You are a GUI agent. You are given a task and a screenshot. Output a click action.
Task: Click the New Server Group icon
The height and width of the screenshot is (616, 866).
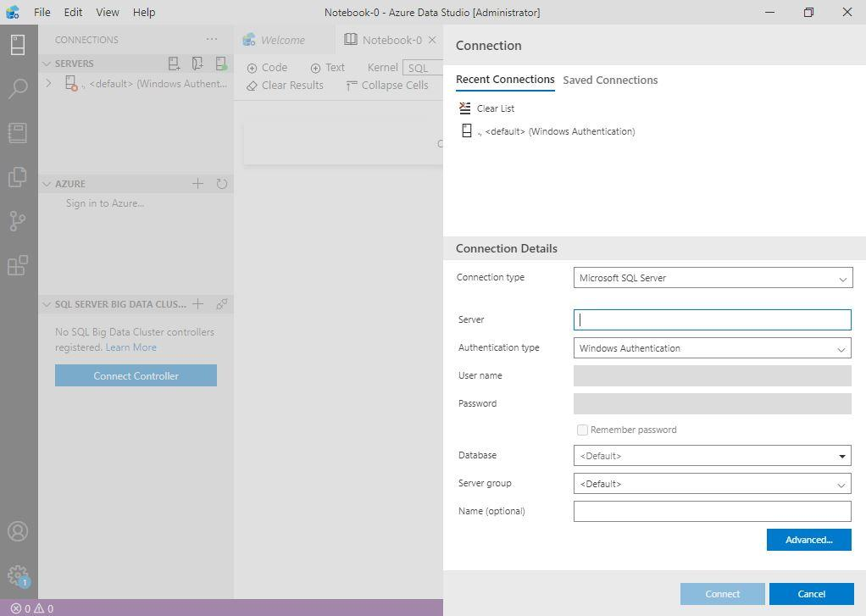click(197, 64)
